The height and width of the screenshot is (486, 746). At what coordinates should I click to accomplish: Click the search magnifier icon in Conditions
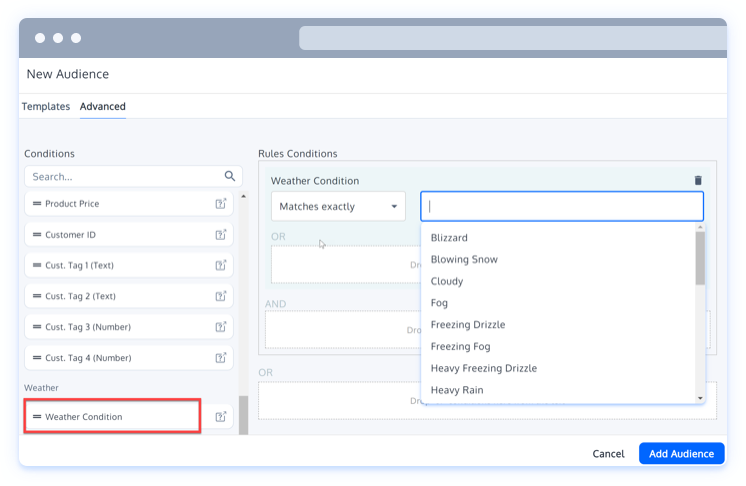coord(229,176)
